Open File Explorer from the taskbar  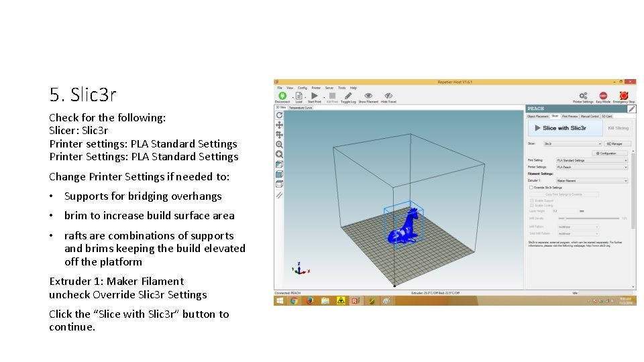click(325, 301)
